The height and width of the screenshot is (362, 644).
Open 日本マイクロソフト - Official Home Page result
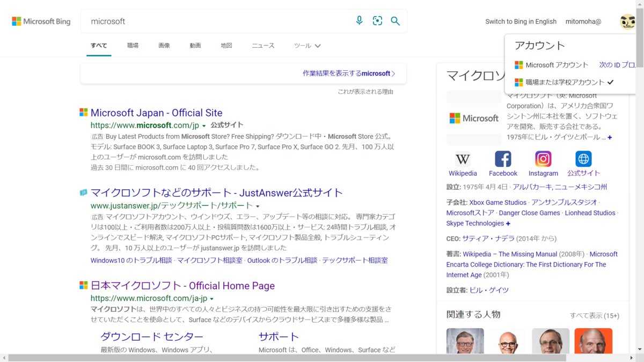(x=182, y=286)
